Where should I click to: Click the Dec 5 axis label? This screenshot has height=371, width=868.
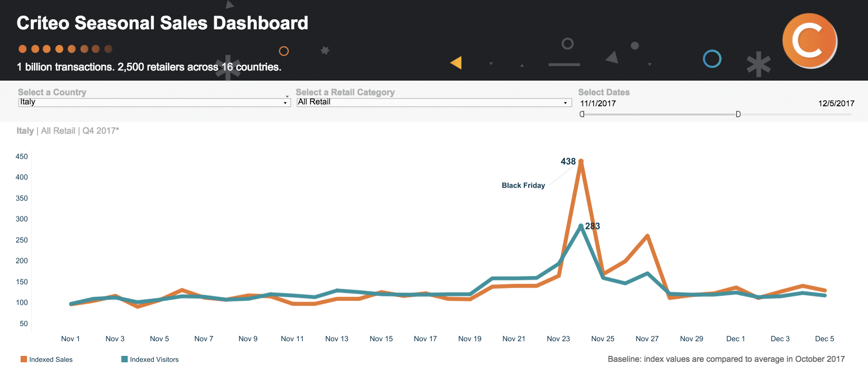pyautogui.click(x=825, y=339)
